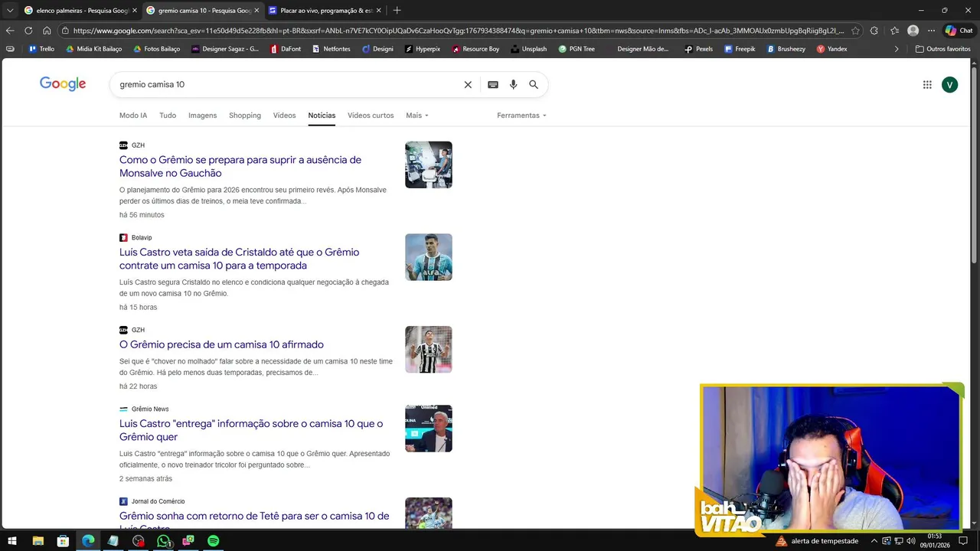Show more bookmarks bar overflow chevron
The height and width of the screenshot is (551, 980).
pyautogui.click(x=897, y=49)
